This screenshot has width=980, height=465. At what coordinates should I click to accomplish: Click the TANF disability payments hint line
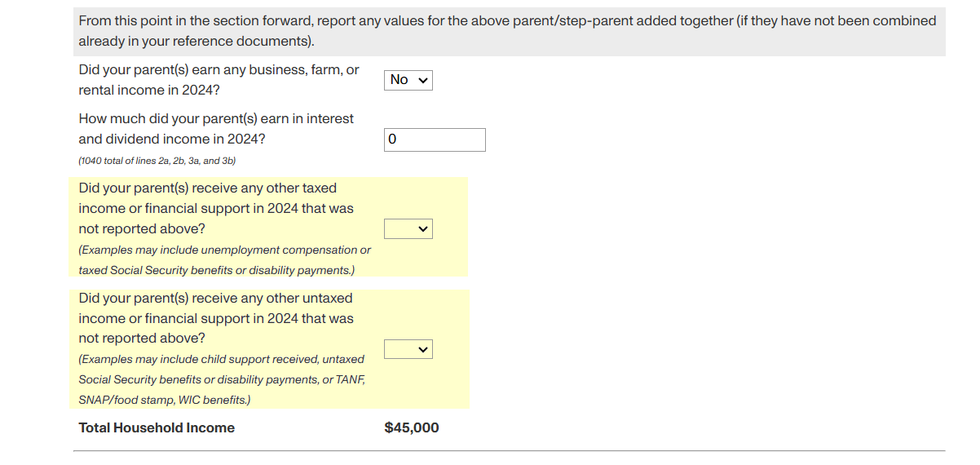(222, 379)
